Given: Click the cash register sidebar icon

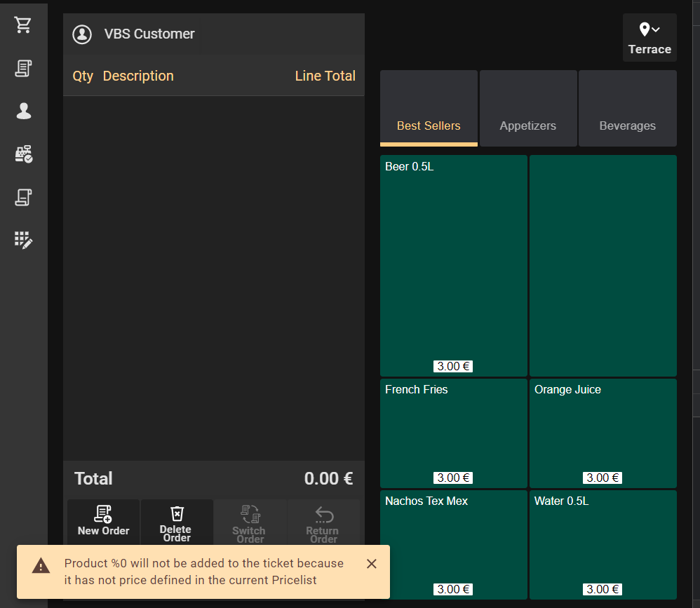Looking at the screenshot, I should (23, 154).
